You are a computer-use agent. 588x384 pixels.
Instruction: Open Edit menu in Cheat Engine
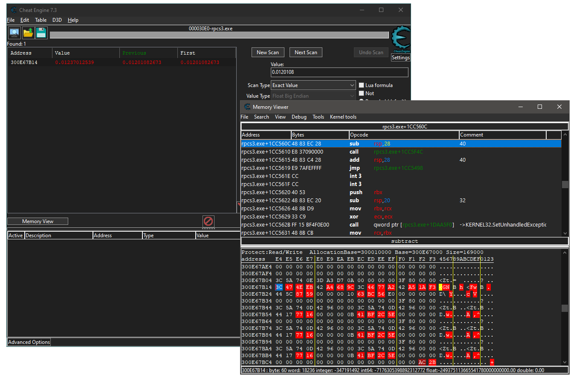pyautogui.click(x=25, y=20)
